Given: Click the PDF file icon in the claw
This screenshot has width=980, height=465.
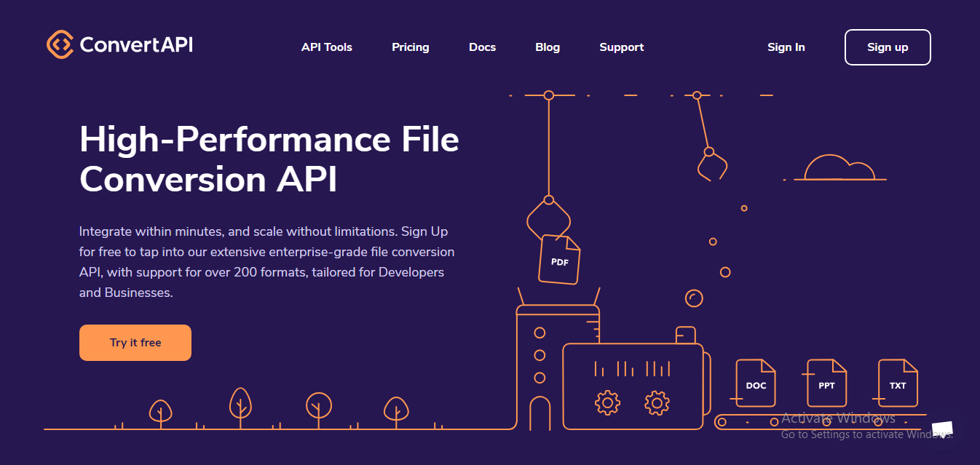Looking at the screenshot, I should (x=559, y=260).
